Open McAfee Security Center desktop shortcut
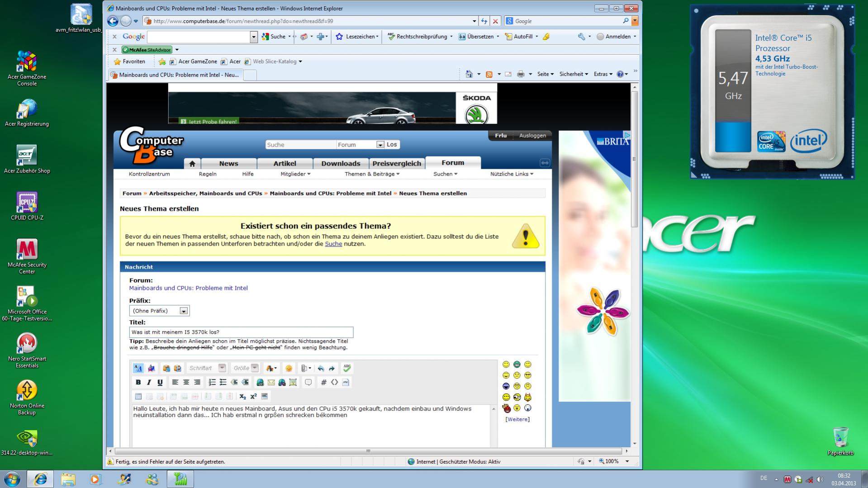This screenshot has height=488, width=868. click(x=27, y=256)
